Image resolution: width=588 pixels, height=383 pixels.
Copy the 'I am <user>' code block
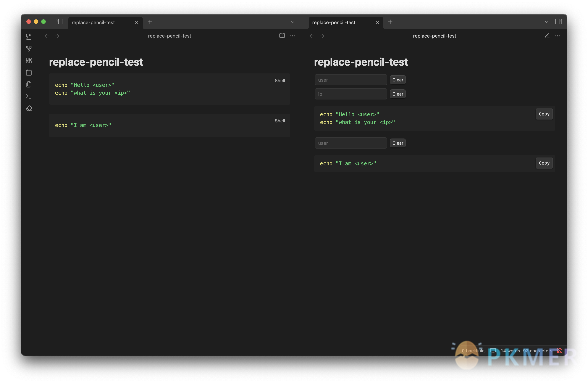pyautogui.click(x=544, y=163)
